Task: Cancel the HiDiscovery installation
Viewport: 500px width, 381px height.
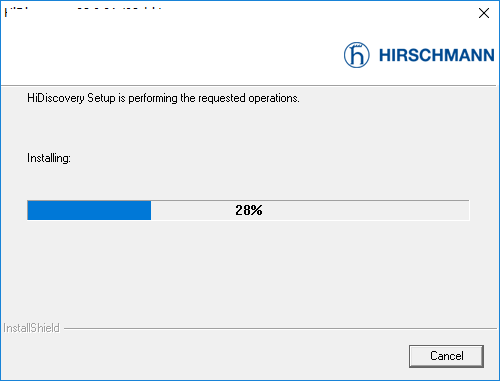Action: click(x=446, y=356)
